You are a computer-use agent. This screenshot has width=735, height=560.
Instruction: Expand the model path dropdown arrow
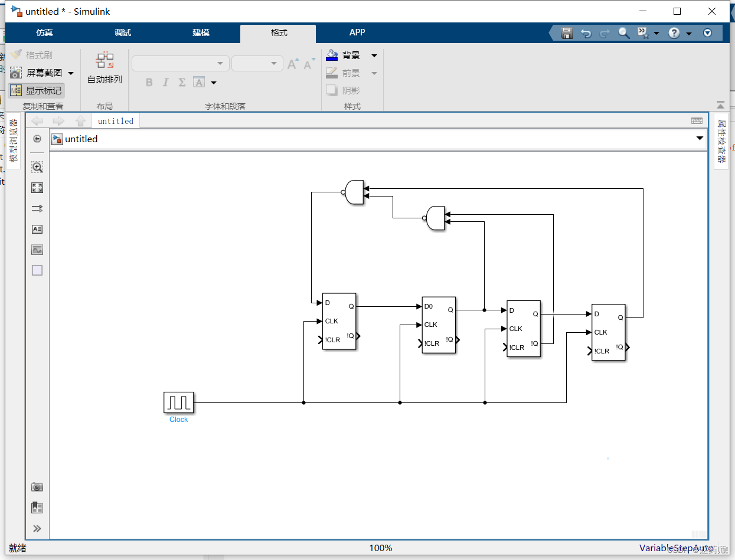(x=700, y=139)
